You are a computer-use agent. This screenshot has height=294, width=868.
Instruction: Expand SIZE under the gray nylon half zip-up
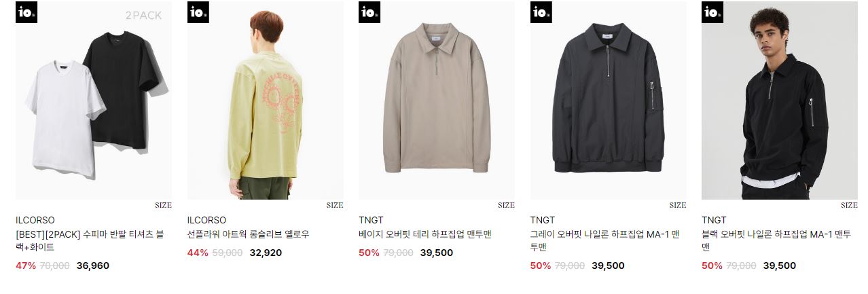[x=678, y=205]
